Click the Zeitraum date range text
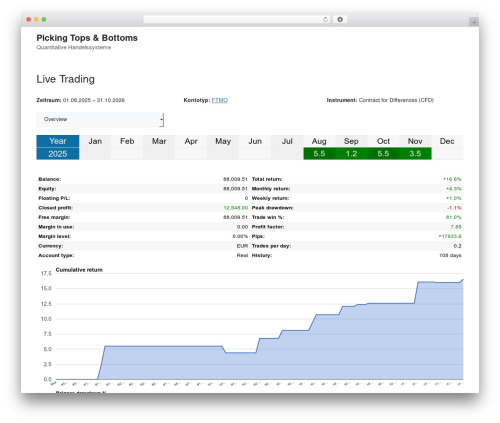500x423 pixels. tap(81, 100)
